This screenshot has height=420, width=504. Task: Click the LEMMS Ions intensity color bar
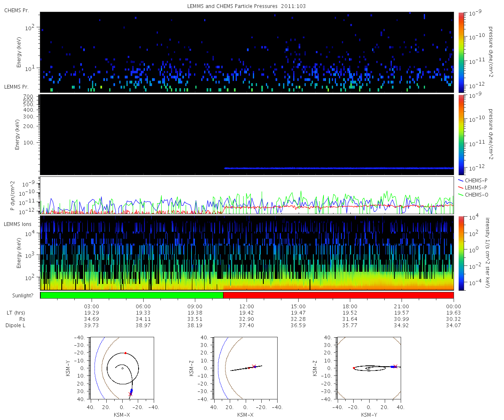click(x=461, y=253)
